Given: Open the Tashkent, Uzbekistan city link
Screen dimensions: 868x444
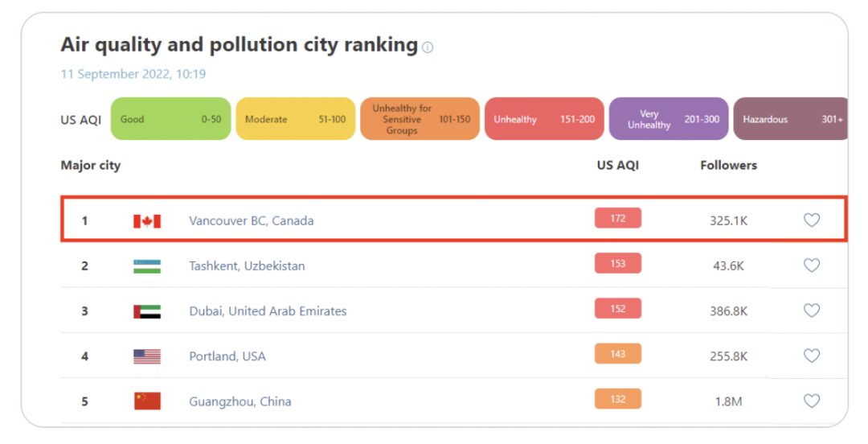Looking at the screenshot, I should [x=247, y=266].
